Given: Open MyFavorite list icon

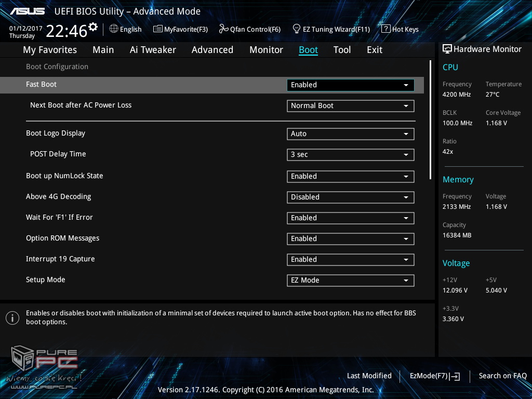Looking at the screenshot, I should (158, 29).
